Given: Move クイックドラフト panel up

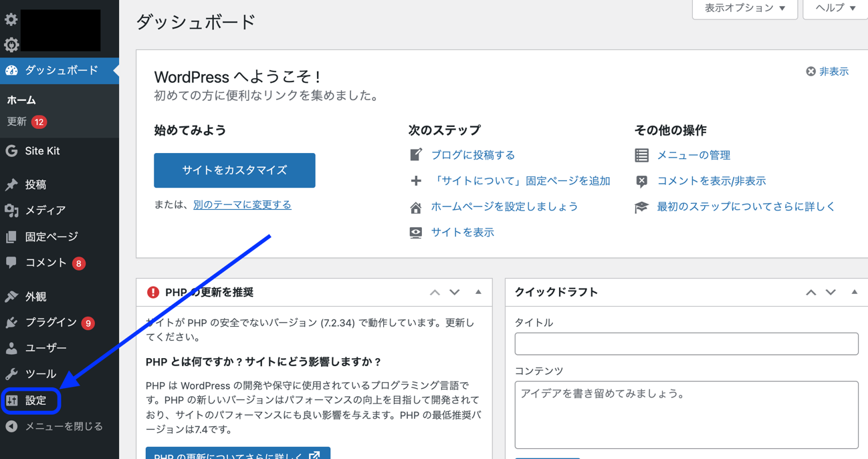Looking at the screenshot, I should point(811,292).
